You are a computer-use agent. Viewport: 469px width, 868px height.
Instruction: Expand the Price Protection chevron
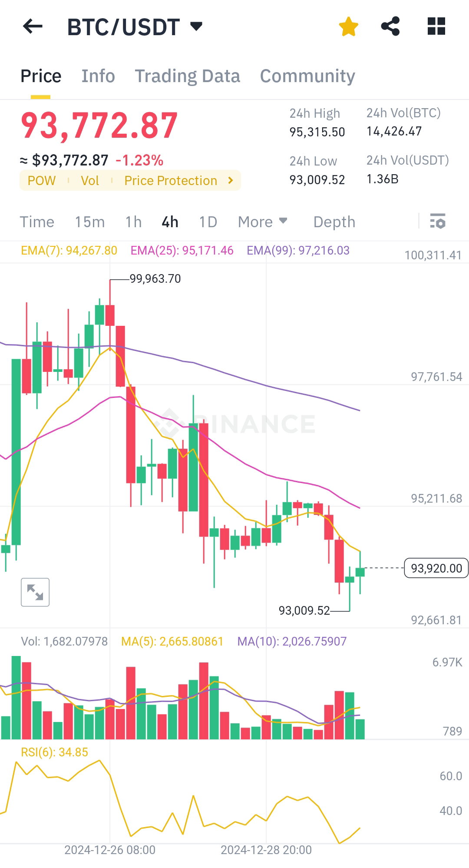pyautogui.click(x=231, y=180)
